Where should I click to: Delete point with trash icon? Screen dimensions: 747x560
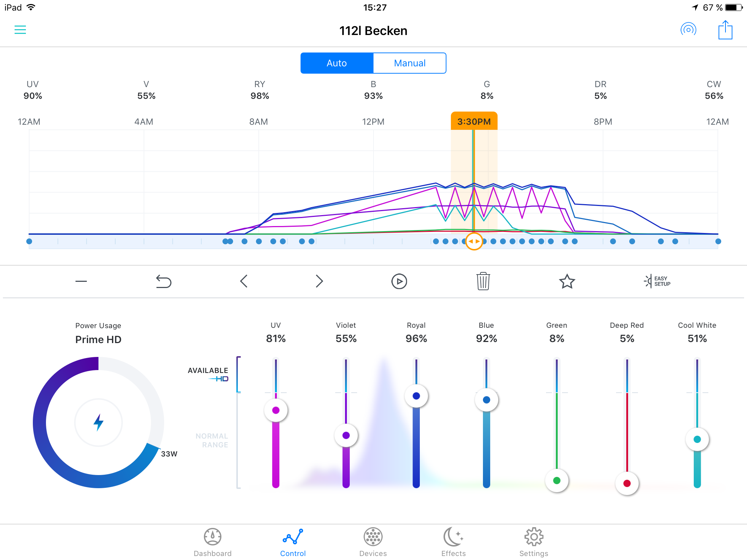click(x=483, y=281)
